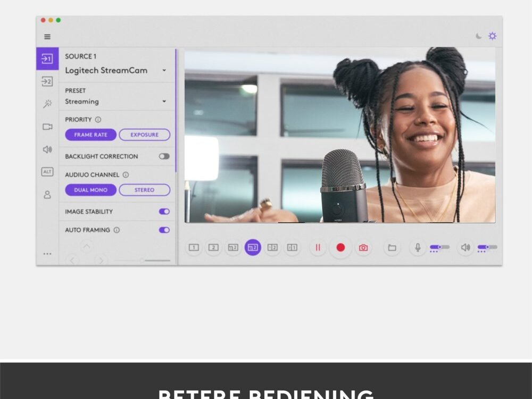Screen dimensions: 532x399
Task: Take a snapshot with the camera icon
Action: pyautogui.click(x=363, y=247)
